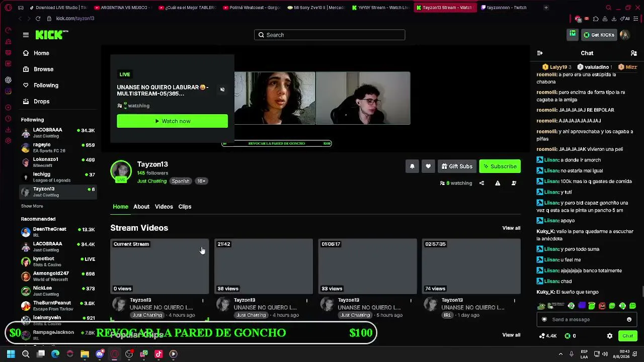Open File Explorer from the taskbar
This screenshot has width=644, height=362.
[x=85, y=354]
